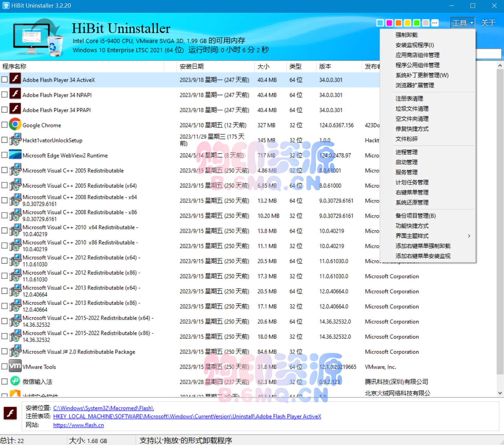The image size is (504, 445).
Task: Open the HKEY_LOCAL_MACHINE registry key link
Action: [x=187, y=416]
